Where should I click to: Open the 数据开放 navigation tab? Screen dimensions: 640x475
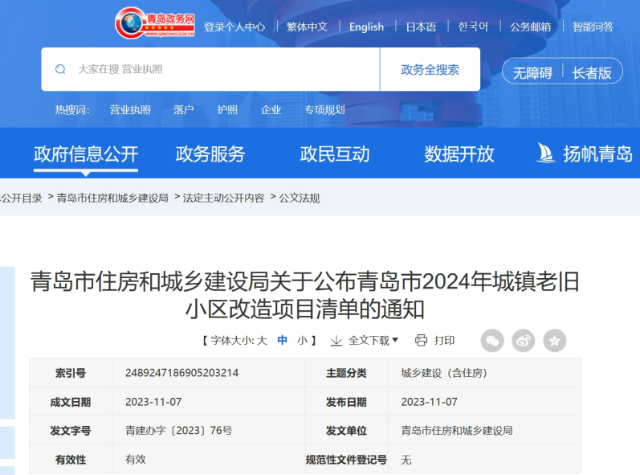coord(459,154)
